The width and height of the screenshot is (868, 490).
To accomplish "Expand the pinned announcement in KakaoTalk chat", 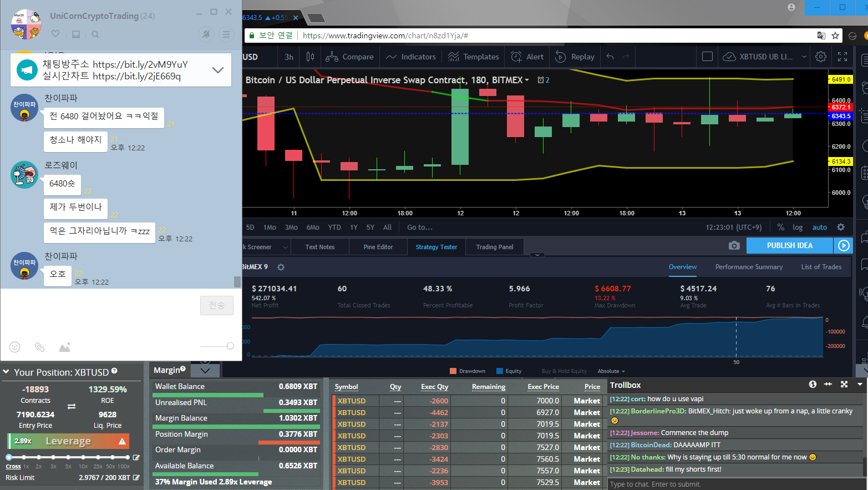I will click(x=218, y=70).
